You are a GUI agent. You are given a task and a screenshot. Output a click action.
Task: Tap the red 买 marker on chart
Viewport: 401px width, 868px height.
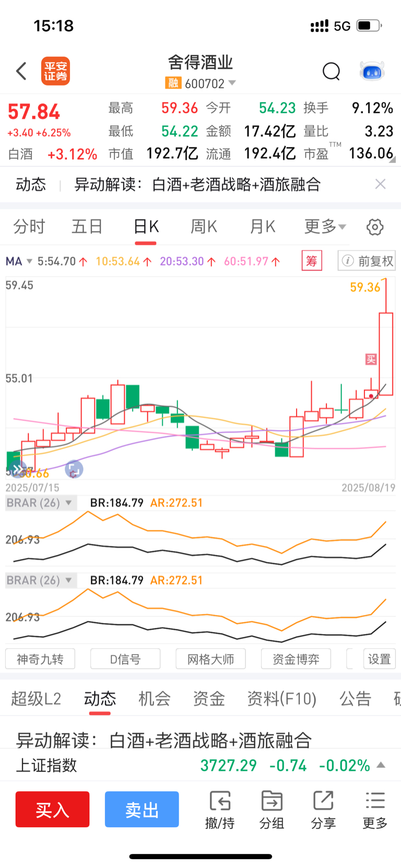point(371,359)
